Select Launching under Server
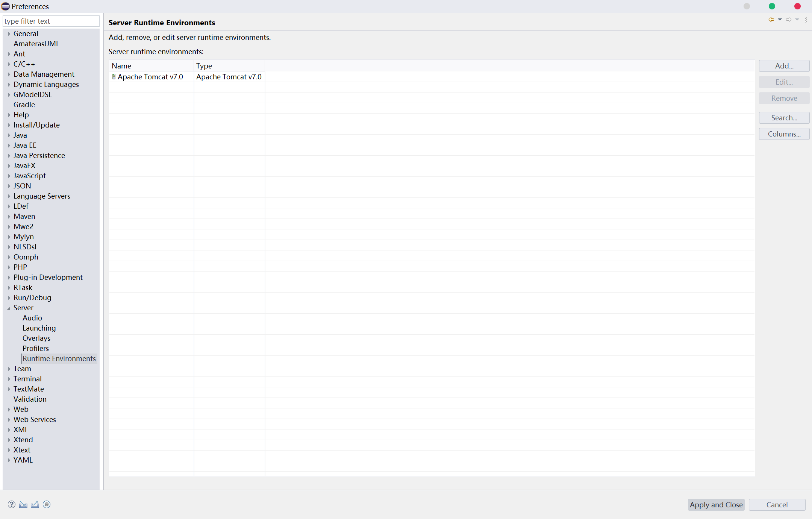 click(39, 328)
